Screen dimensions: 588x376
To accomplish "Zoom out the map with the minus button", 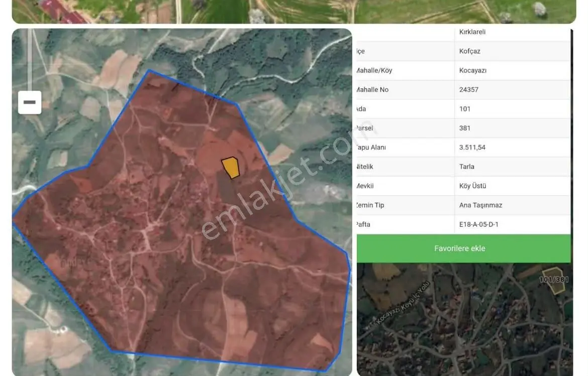I will [30, 102].
